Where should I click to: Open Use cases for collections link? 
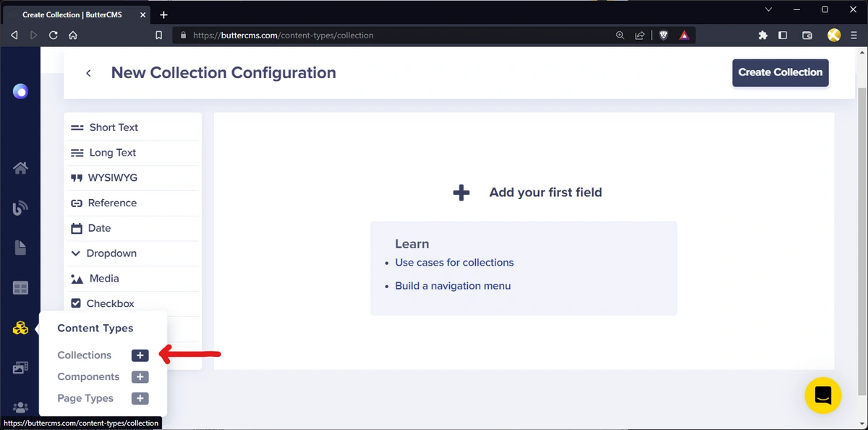tap(454, 263)
